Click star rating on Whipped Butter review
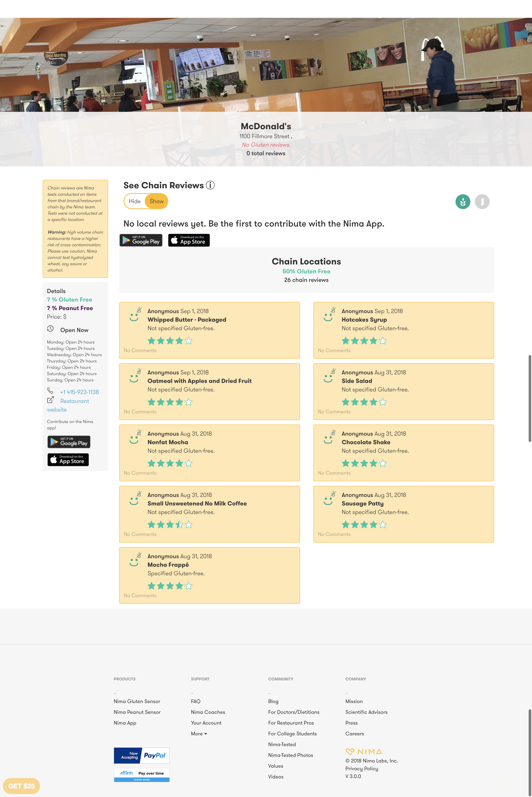The height and width of the screenshot is (797, 532). coord(170,341)
